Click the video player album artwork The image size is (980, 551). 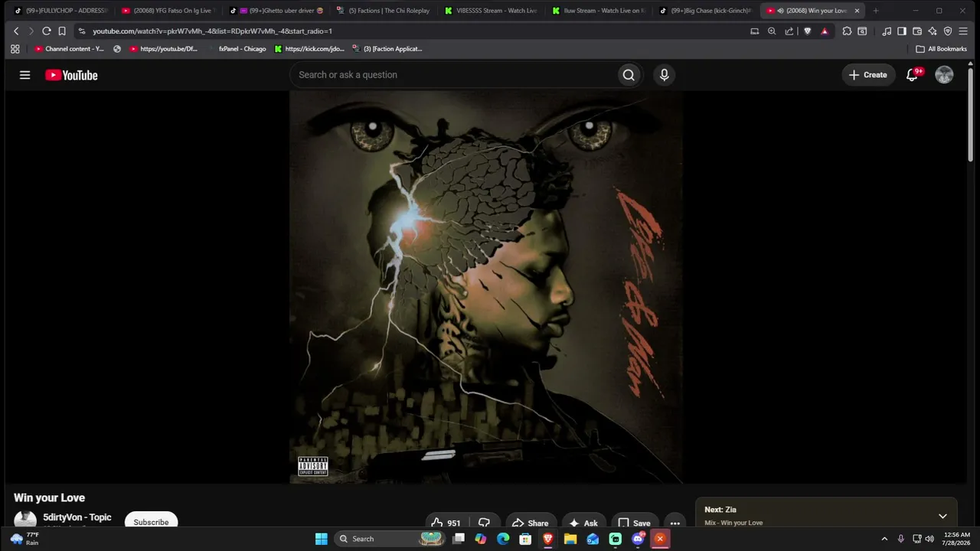[x=486, y=287]
